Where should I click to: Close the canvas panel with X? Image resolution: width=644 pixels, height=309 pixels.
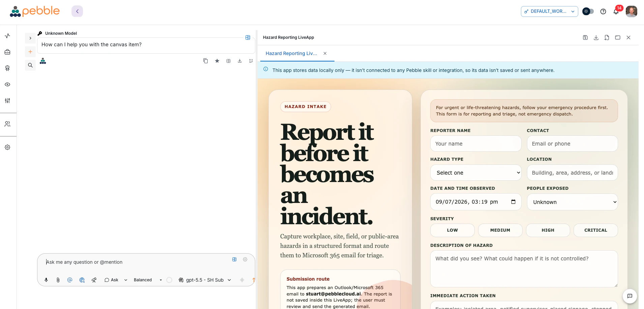[628, 37]
